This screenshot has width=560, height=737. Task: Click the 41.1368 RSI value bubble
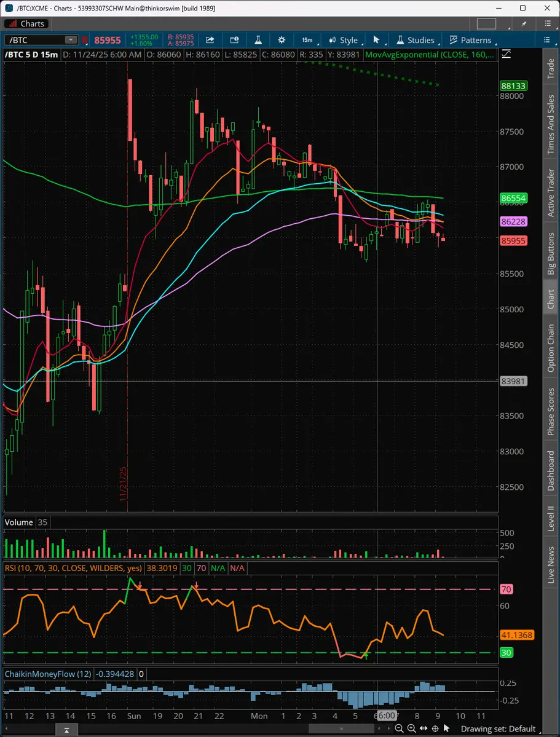click(517, 635)
